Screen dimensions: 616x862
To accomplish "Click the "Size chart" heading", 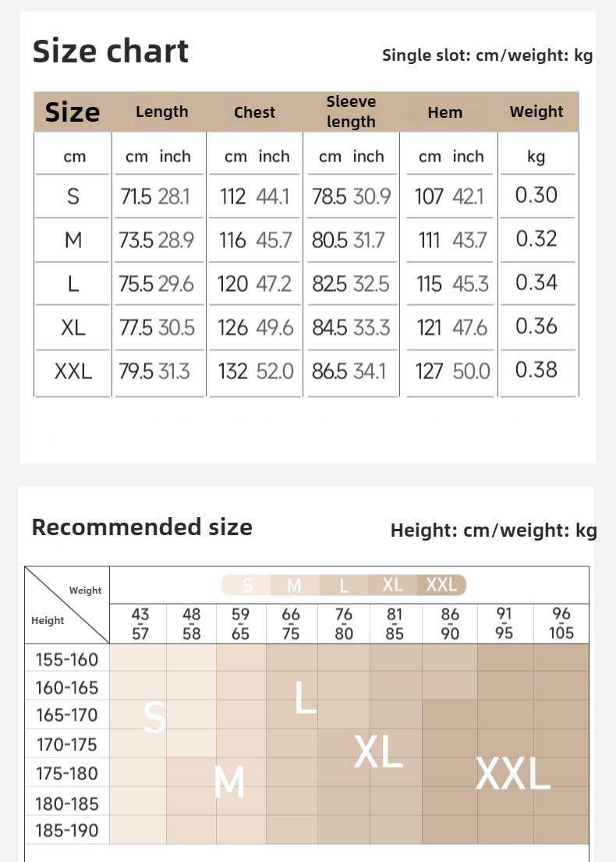I will 111,51.
